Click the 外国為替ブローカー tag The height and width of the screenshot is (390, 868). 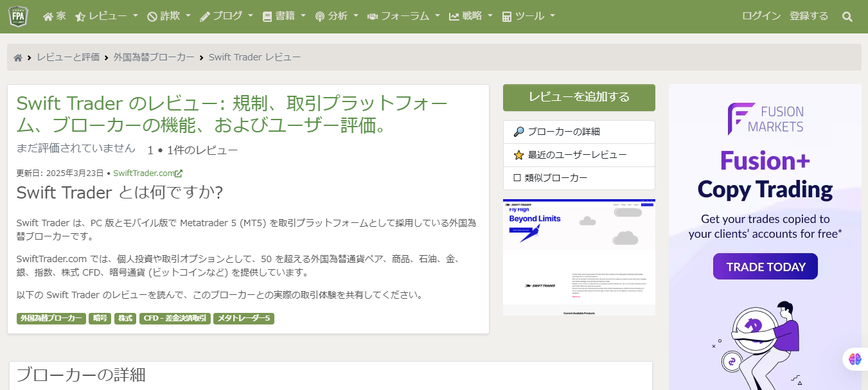point(51,318)
